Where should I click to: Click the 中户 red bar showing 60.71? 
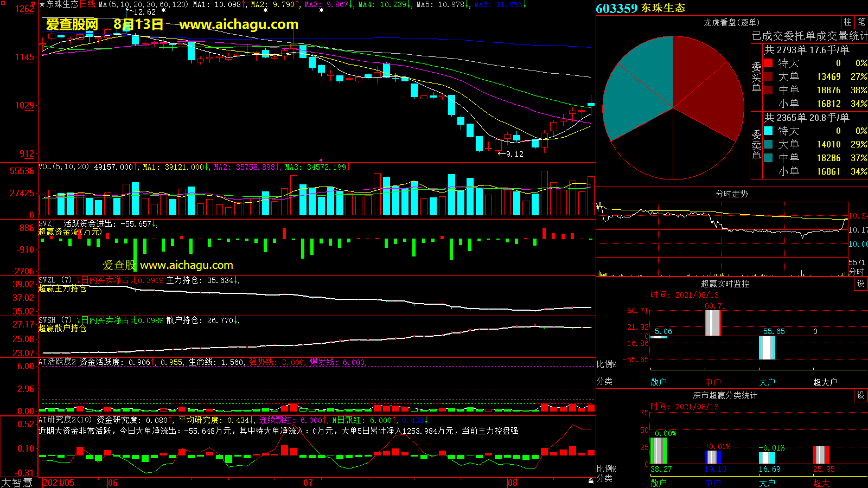[712, 323]
